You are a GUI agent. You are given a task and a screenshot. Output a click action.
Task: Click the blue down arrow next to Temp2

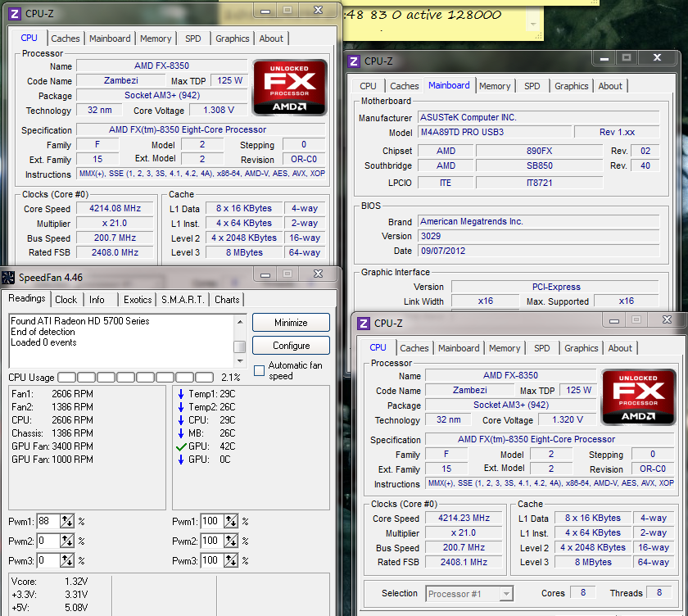[x=181, y=407]
